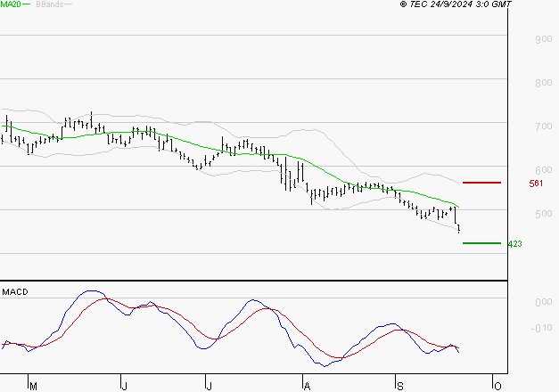Click the S month marker on time axis

tap(400, 387)
